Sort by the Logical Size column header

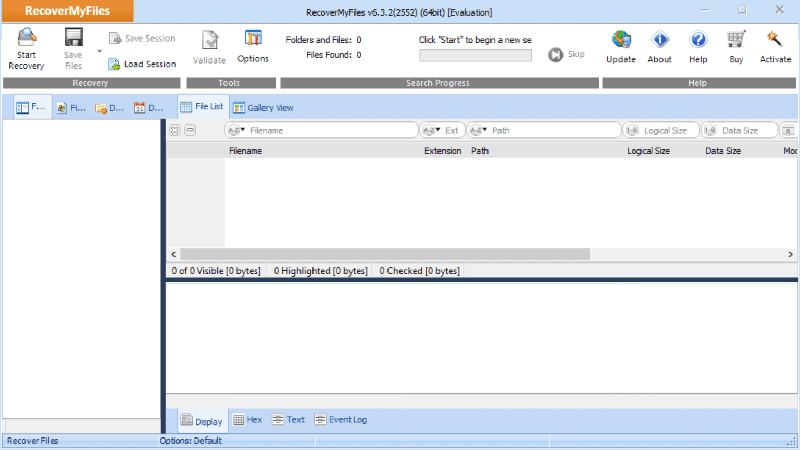click(648, 151)
